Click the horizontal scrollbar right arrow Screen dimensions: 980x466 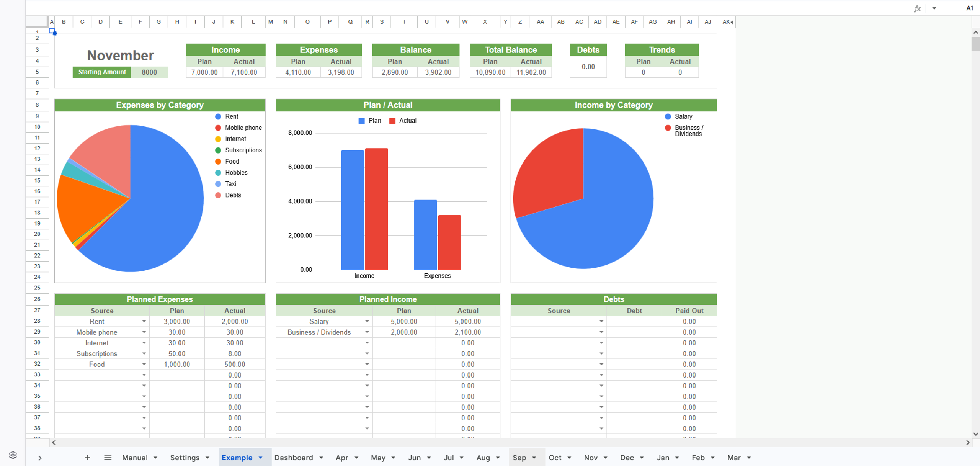click(968, 442)
